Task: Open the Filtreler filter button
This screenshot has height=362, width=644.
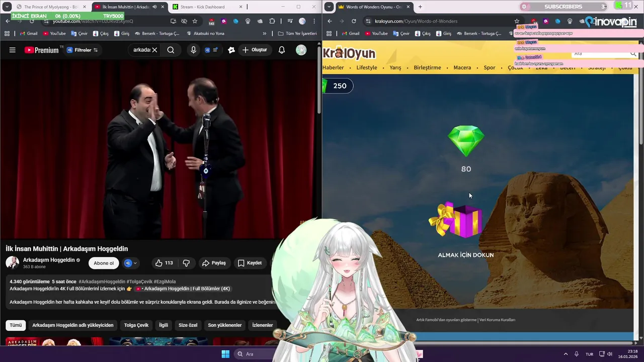Action: (82, 50)
